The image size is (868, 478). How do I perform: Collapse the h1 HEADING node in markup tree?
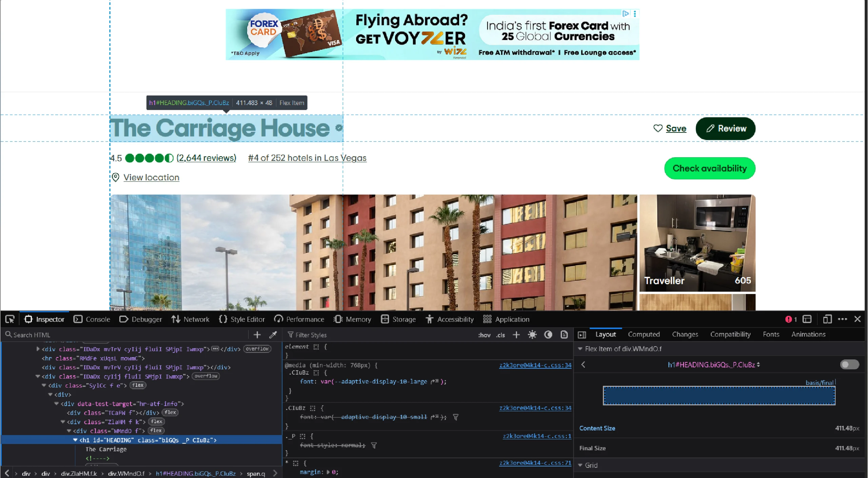click(75, 440)
